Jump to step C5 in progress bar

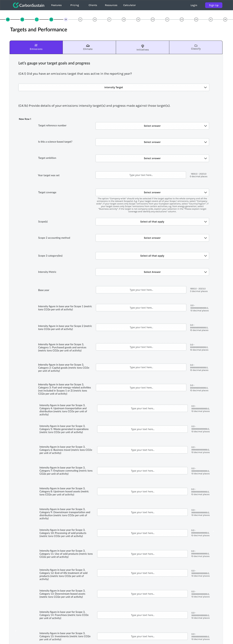click(80, 19)
